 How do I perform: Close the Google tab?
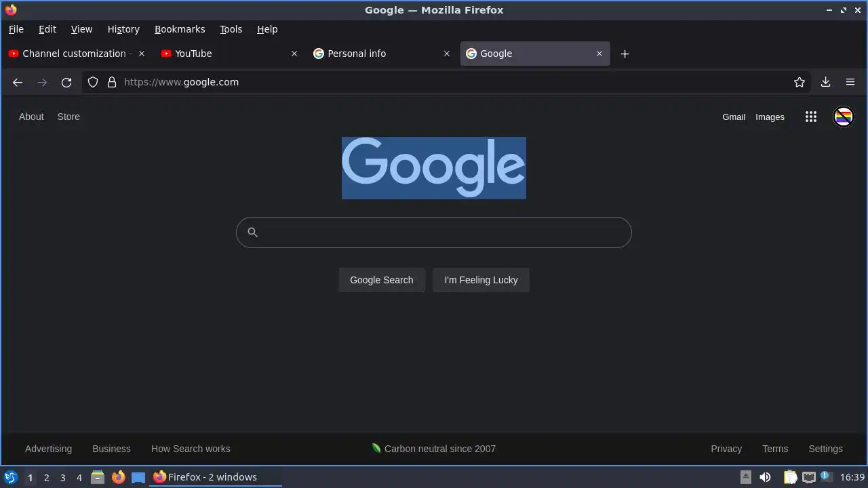point(599,54)
